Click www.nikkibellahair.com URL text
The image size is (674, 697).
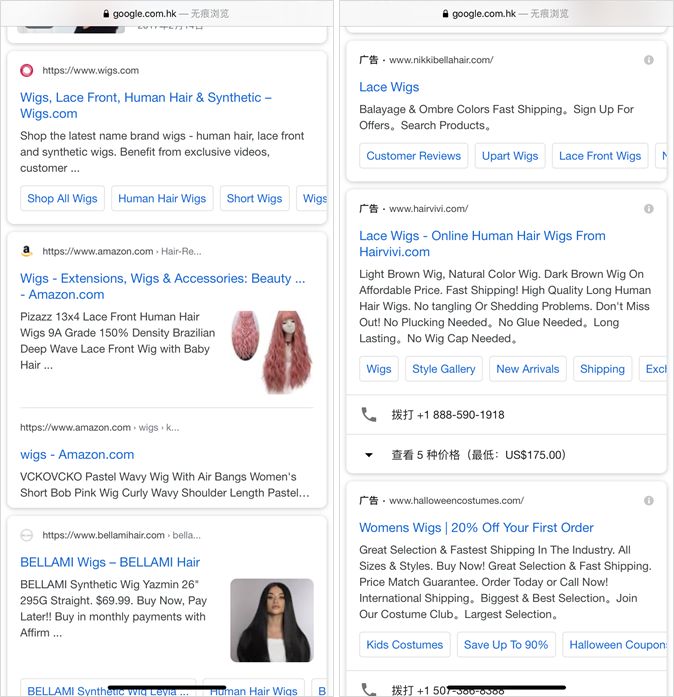coord(441,60)
